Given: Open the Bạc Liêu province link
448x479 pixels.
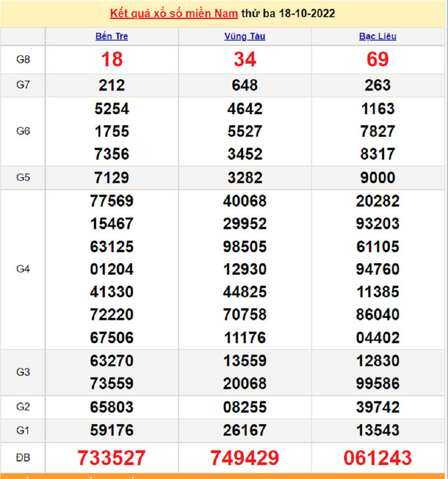Looking at the screenshot, I should click(x=378, y=36).
